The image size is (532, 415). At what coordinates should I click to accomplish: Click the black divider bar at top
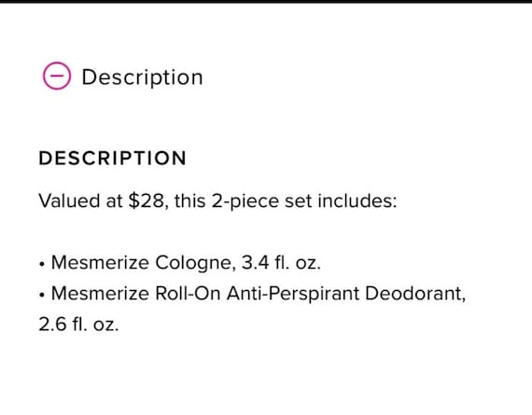click(266, 2)
